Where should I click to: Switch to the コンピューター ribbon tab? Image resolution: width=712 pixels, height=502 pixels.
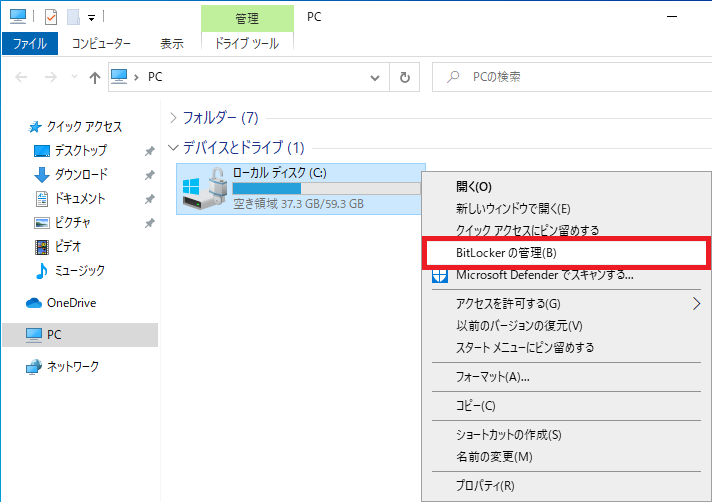pos(101,44)
